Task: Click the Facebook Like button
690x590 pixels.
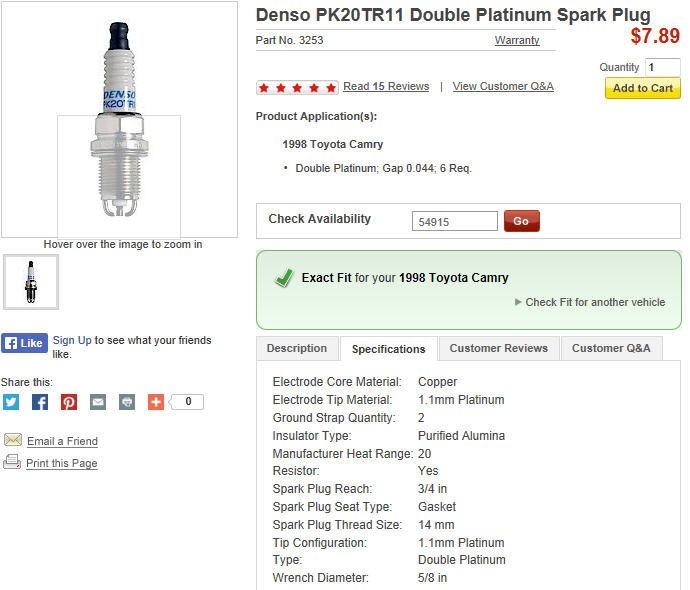Action: tap(24, 343)
